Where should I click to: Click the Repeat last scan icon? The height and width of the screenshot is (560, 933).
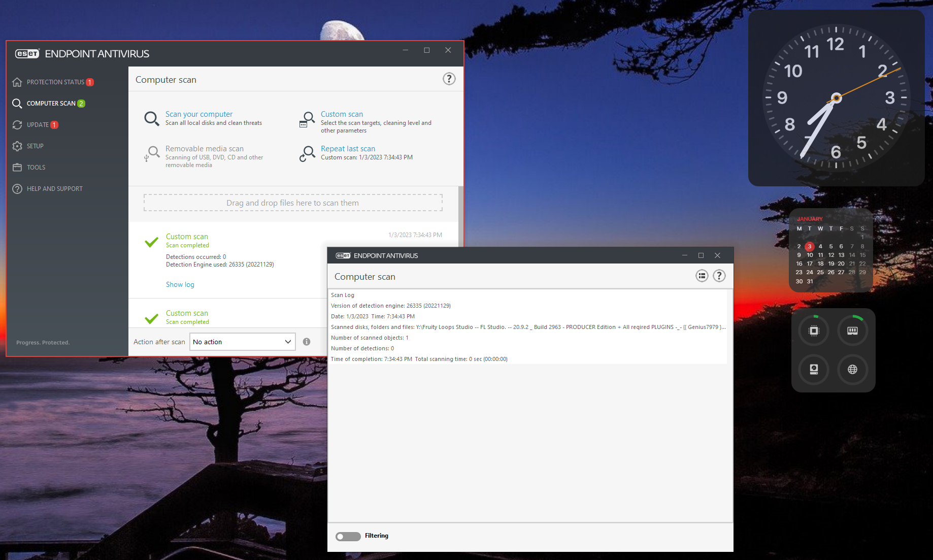[307, 154]
